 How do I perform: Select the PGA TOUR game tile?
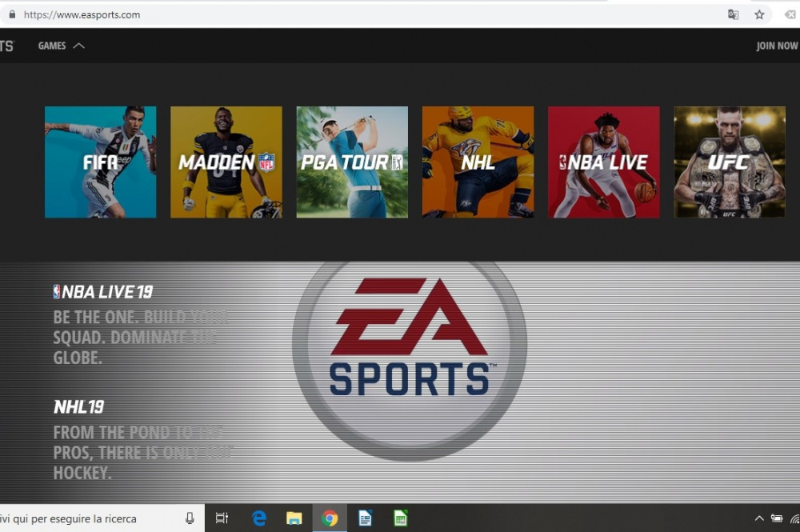352,162
